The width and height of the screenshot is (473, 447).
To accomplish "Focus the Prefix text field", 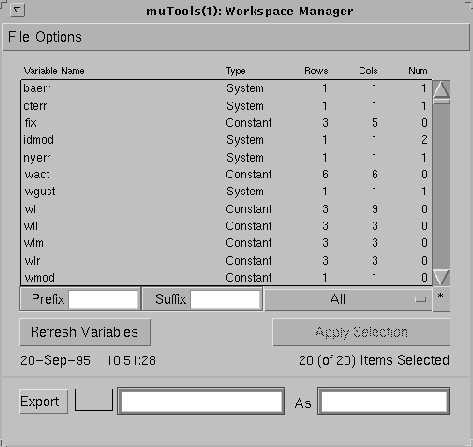I will [103, 299].
